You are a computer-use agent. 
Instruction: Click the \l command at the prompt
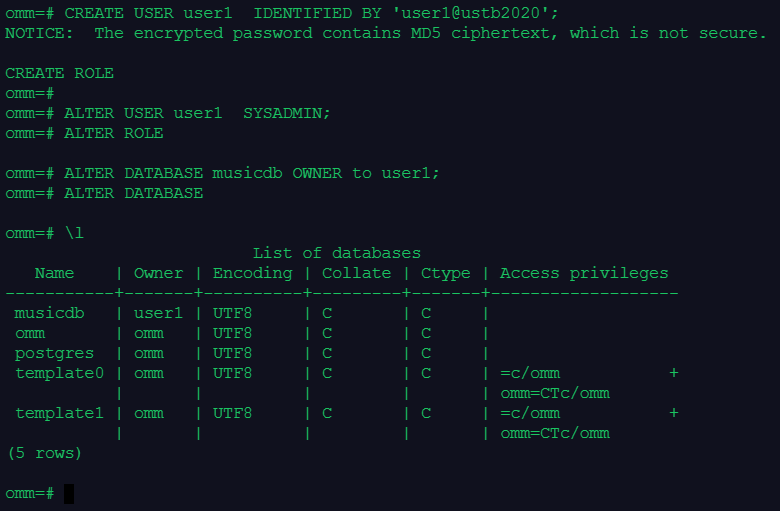tap(74, 233)
